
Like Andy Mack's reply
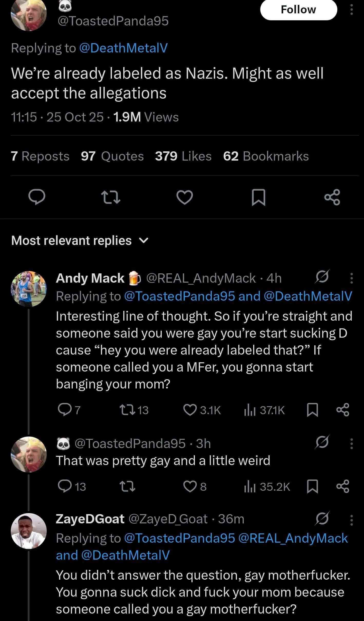coord(190,410)
